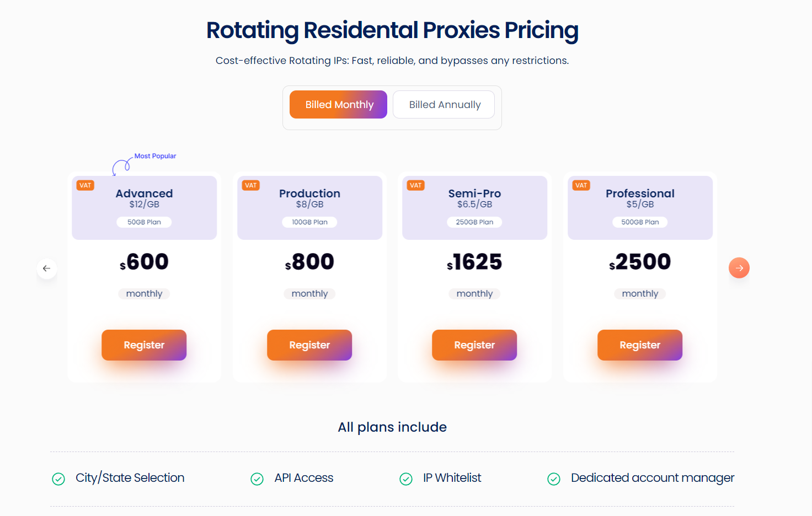Image resolution: width=812 pixels, height=516 pixels.
Task: Click the IP Whitelist checkmark icon
Action: (406, 479)
